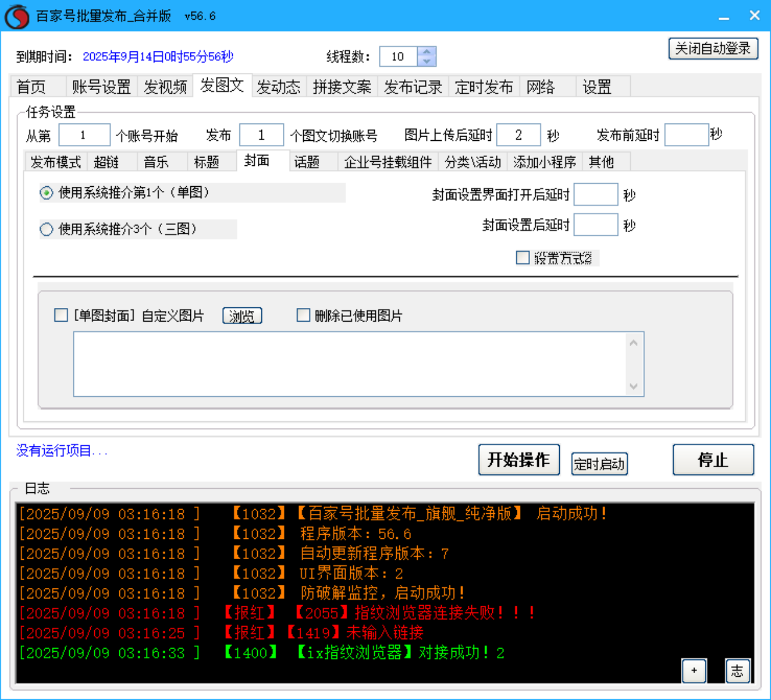Click the + icon below the log panel

click(694, 671)
